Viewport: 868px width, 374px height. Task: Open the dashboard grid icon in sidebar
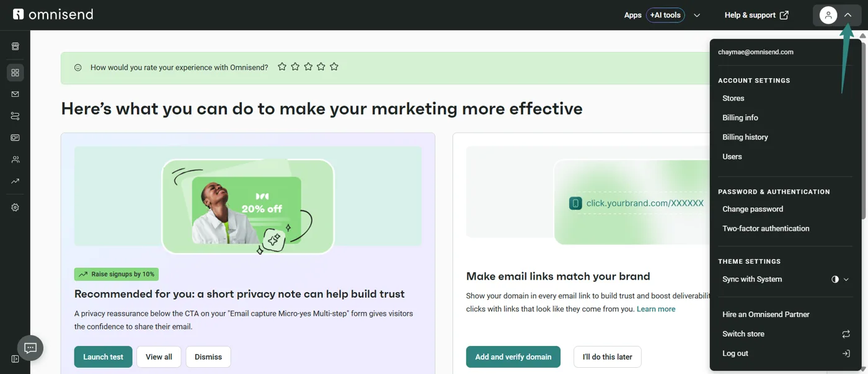[x=15, y=73]
